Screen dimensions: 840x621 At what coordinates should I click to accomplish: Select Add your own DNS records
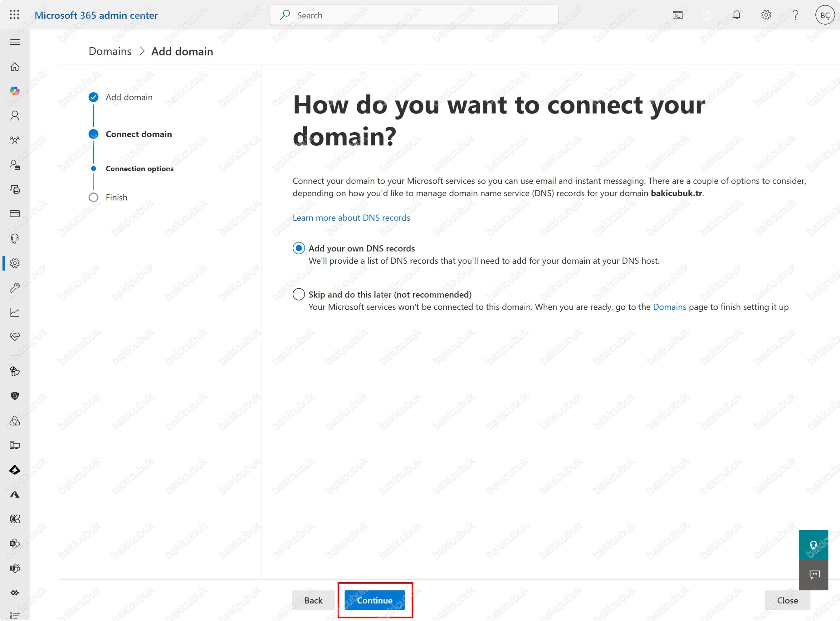tap(299, 248)
